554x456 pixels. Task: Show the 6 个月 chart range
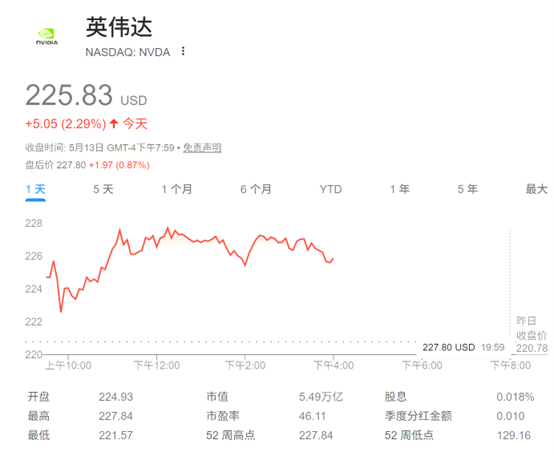click(256, 189)
